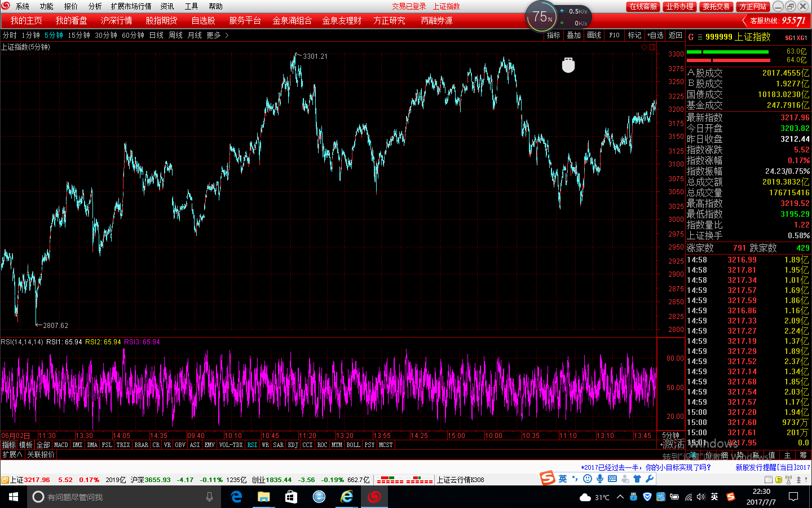The image size is (812, 508).
Task: Add to watchlist with +自选
Action: (655, 35)
